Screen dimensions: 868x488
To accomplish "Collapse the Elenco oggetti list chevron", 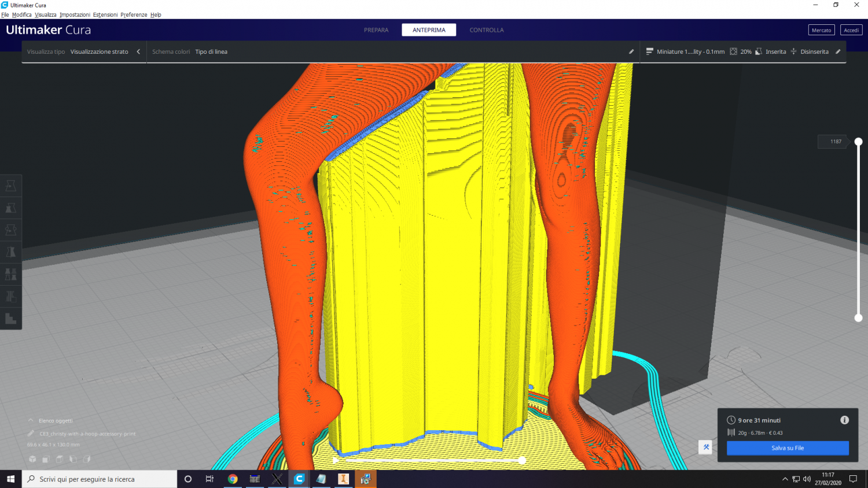I will pyautogui.click(x=31, y=420).
